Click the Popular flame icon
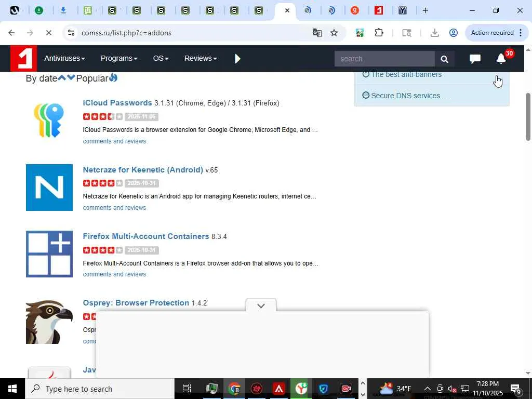This screenshot has width=532, height=399. pyautogui.click(x=113, y=78)
